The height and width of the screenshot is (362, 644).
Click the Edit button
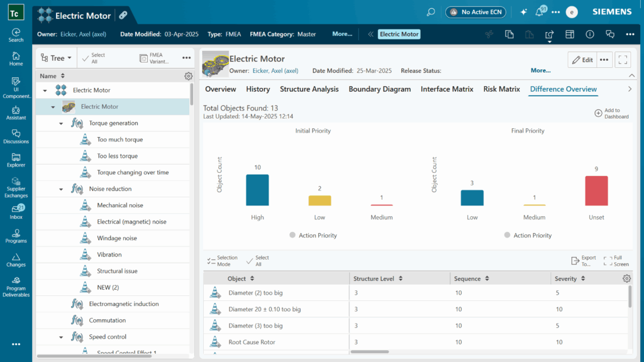pyautogui.click(x=582, y=60)
